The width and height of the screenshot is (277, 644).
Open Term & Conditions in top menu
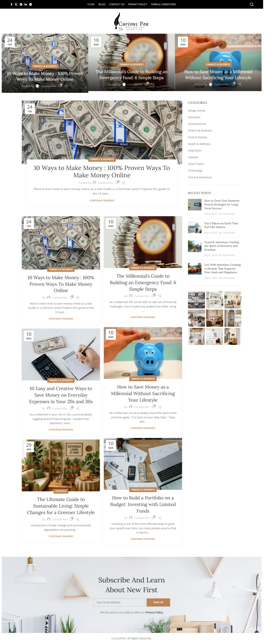163,4
